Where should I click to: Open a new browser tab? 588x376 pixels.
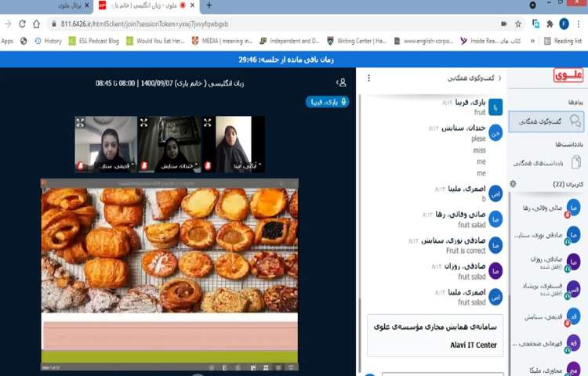[209, 5]
